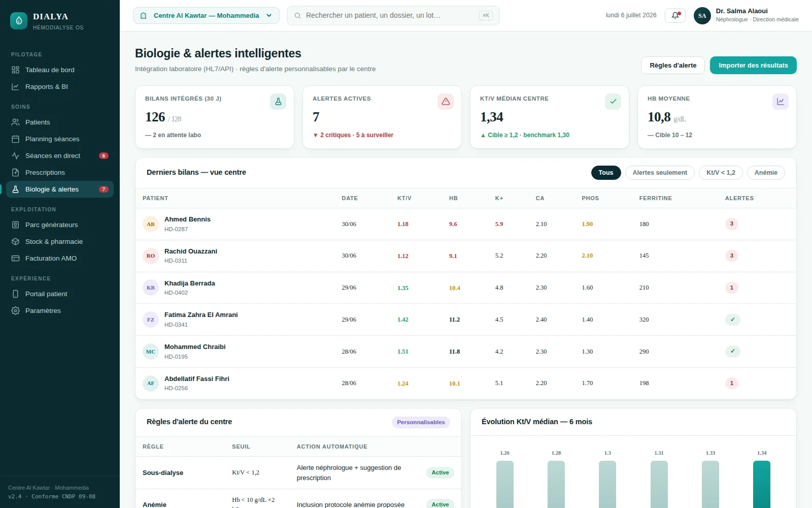Open Stock & pharmacie box icon

point(16,241)
